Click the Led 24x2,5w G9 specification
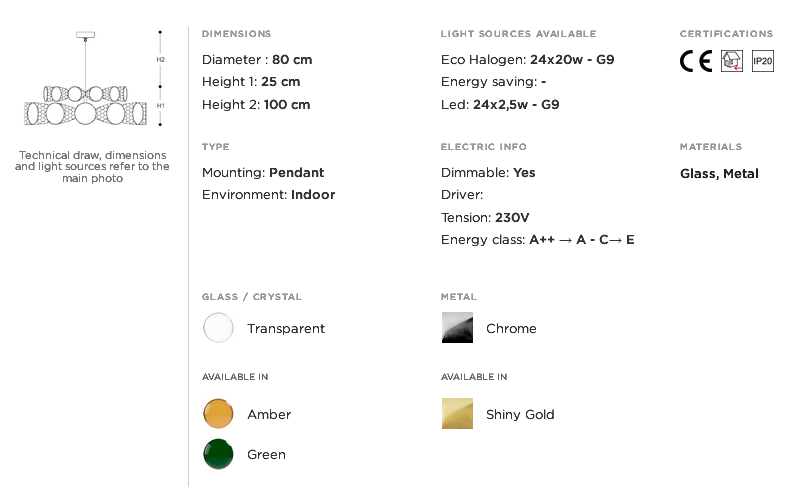788x487 pixels. 500,104
